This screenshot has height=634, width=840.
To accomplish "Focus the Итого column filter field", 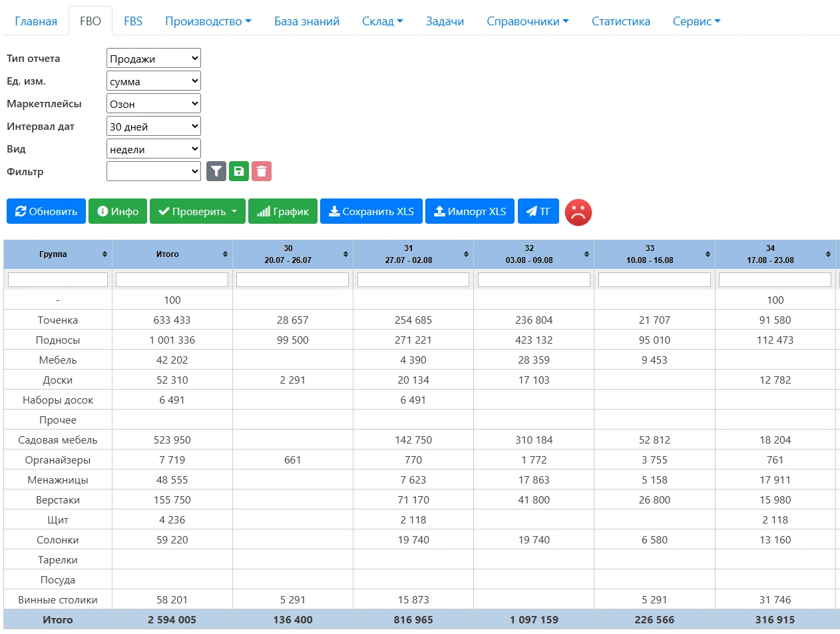I will [x=172, y=280].
